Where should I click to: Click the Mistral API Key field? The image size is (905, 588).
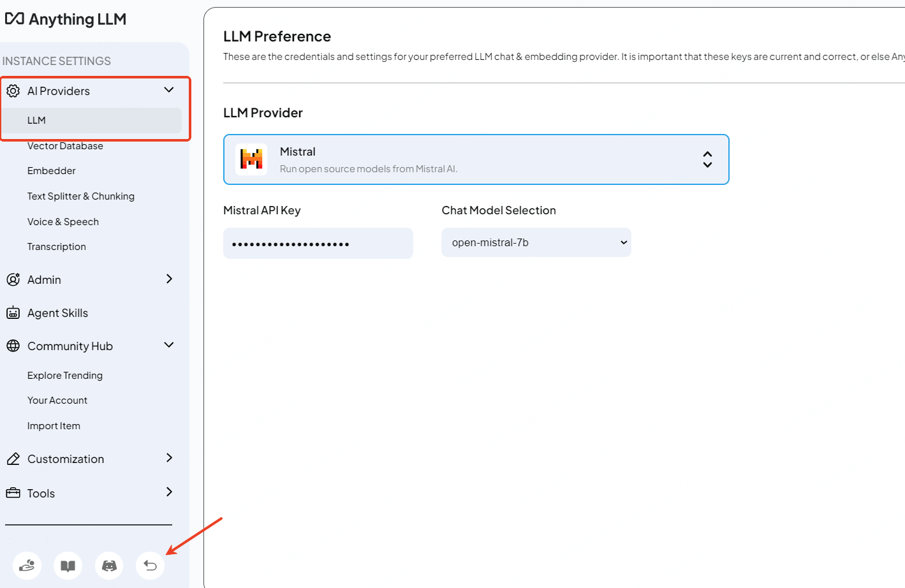click(x=318, y=243)
